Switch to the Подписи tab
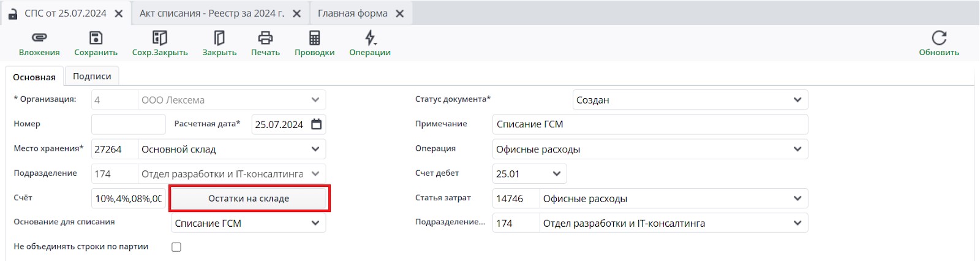 (92, 76)
